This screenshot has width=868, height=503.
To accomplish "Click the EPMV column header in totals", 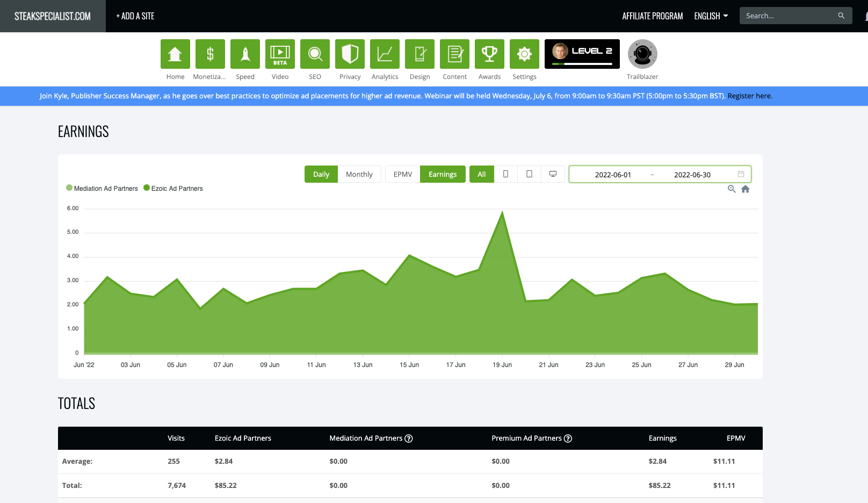I will click(x=736, y=439).
